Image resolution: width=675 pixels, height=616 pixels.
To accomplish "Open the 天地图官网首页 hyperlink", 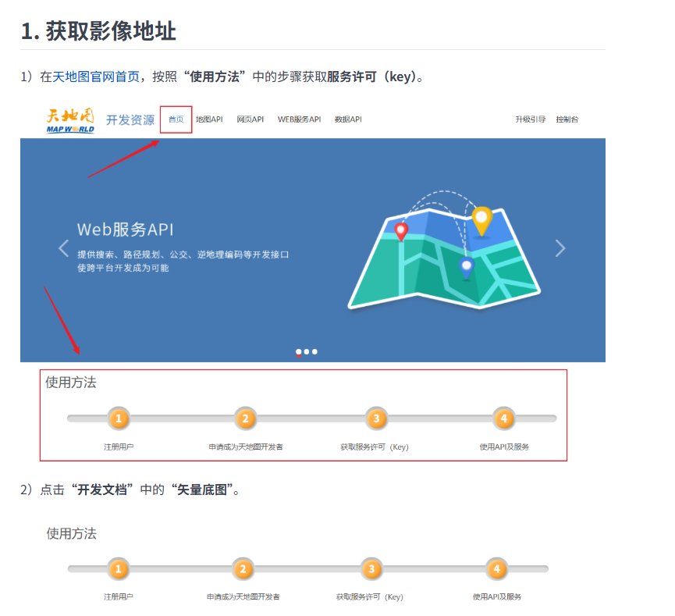I will [x=96, y=77].
